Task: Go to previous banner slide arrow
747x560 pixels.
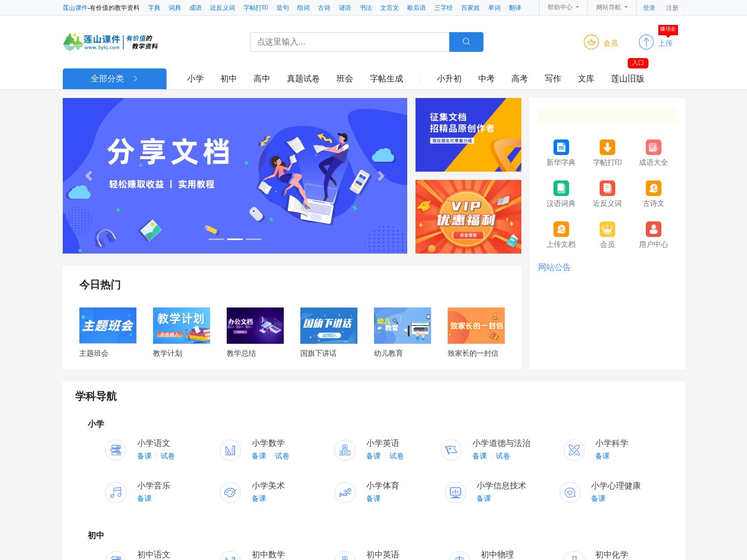Action: point(89,176)
